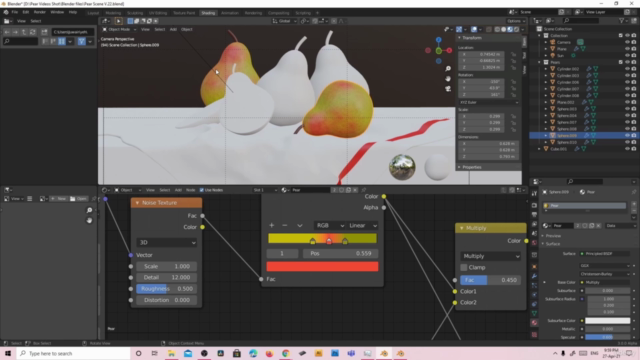Click the New button in the image editor

[x=58, y=199]
